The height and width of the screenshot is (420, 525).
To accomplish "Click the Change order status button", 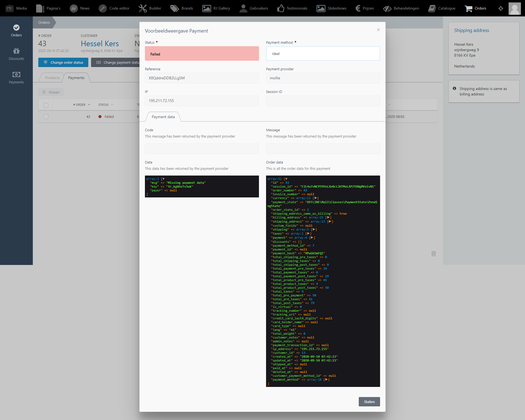I will (x=63, y=62).
